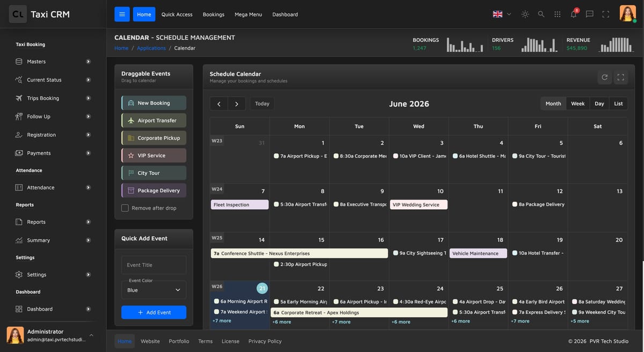Go to next month arrow
Viewport: 644px width, 352px height.
point(237,104)
